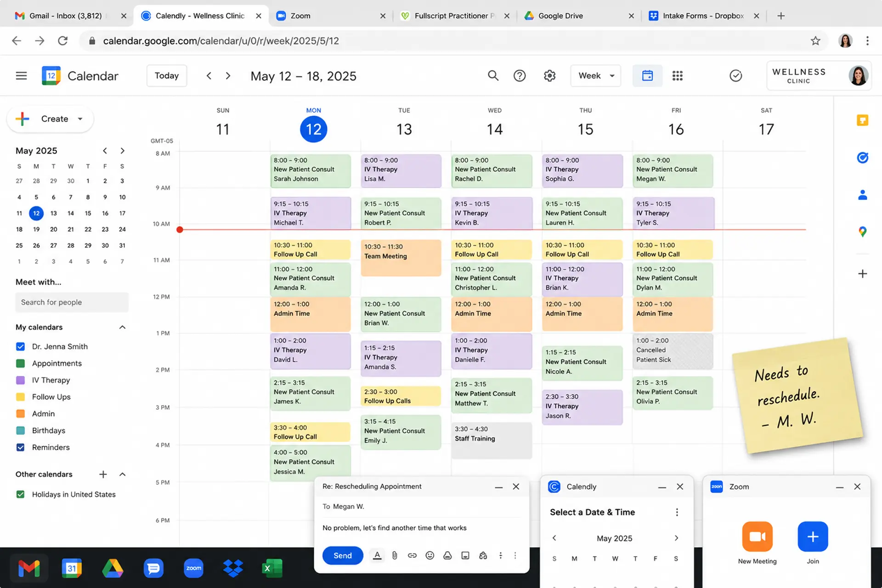Select May 16 in mini calendar
This screenshot has height=588, width=882.
click(105, 213)
